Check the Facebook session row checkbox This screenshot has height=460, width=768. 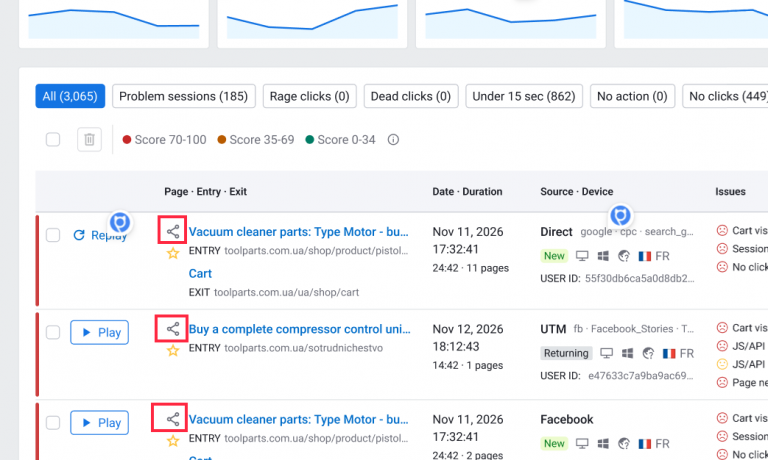[x=53, y=423]
